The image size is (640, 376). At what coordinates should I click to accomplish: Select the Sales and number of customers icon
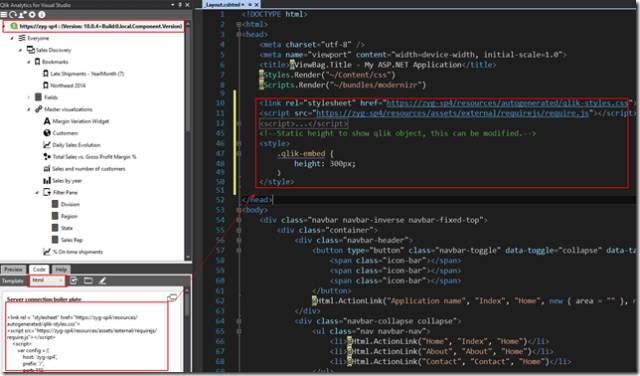point(47,168)
